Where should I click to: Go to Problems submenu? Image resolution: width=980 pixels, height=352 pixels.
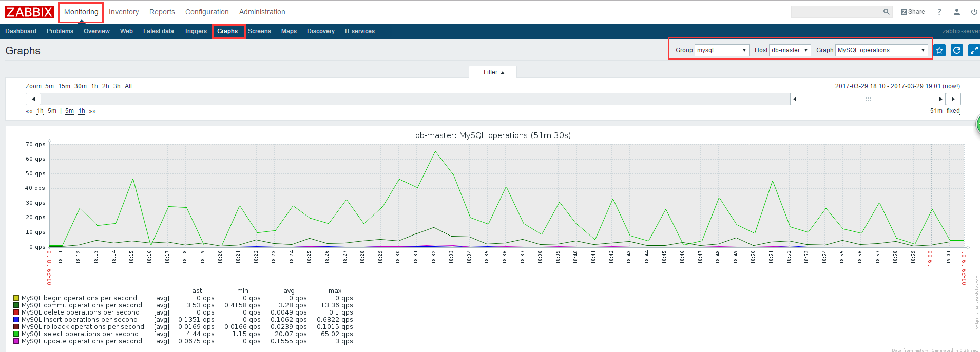(60, 31)
